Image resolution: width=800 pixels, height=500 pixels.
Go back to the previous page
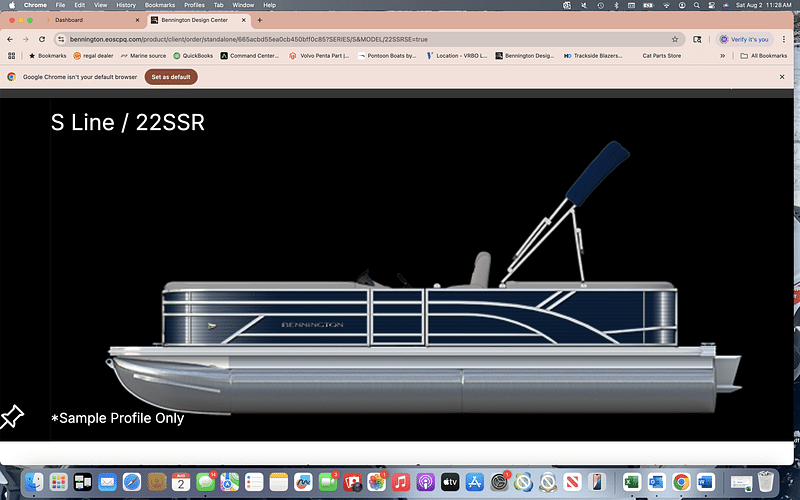click(10, 39)
